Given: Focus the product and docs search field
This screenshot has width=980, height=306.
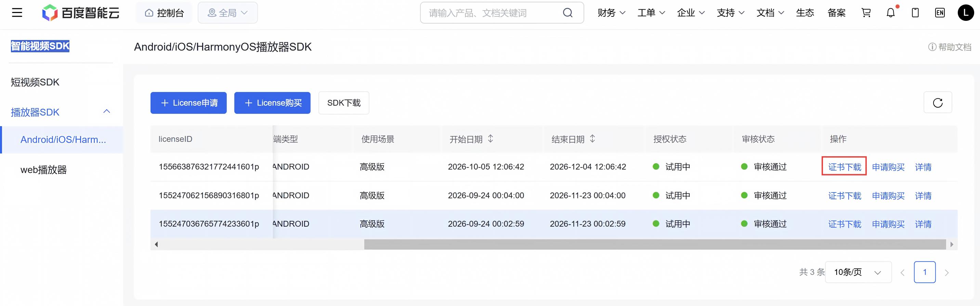Looking at the screenshot, I should coord(502,13).
